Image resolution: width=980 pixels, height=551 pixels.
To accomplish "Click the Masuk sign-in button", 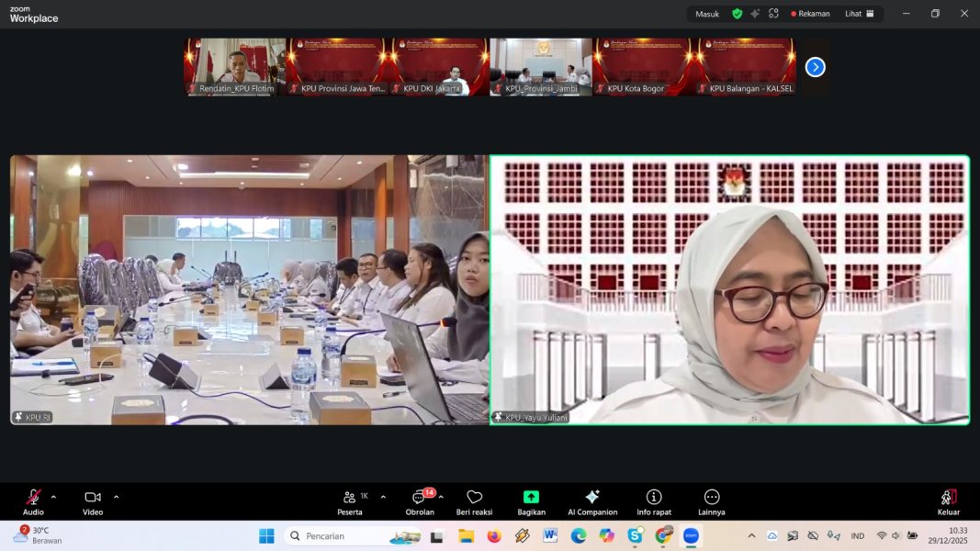I will point(707,14).
